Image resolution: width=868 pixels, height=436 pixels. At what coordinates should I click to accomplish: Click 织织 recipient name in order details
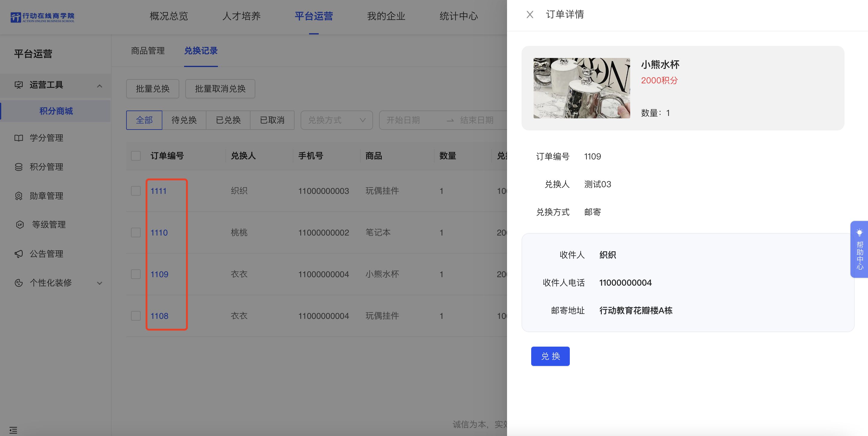coord(608,255)
